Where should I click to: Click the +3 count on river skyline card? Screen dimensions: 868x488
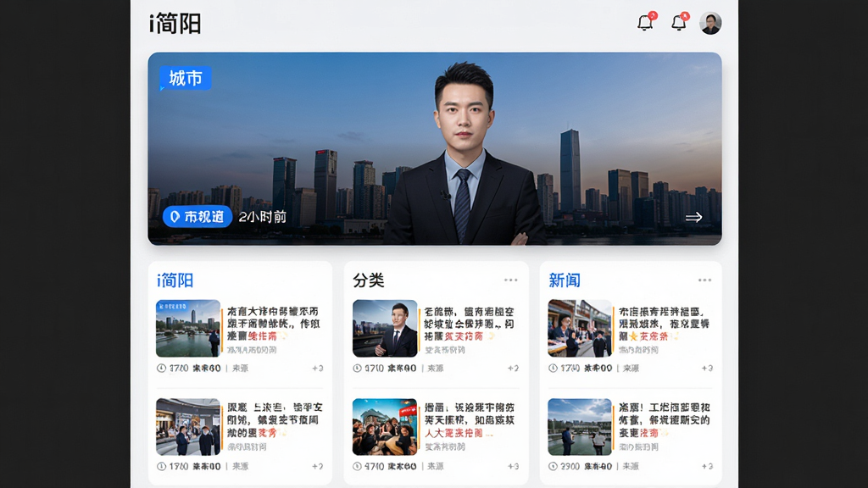tap(317, 368)
